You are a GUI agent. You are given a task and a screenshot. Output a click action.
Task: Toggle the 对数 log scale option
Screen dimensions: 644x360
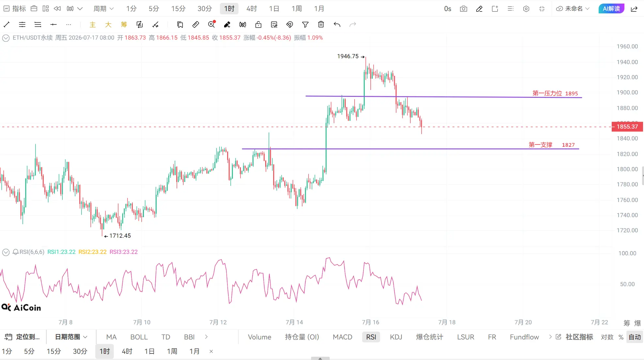point(607,337)
